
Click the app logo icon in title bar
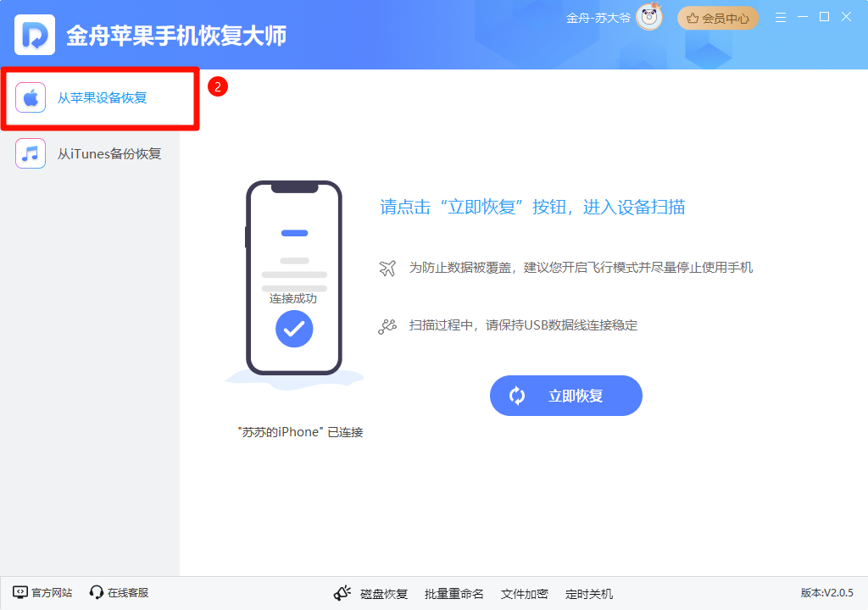click(x=34, y=35)
